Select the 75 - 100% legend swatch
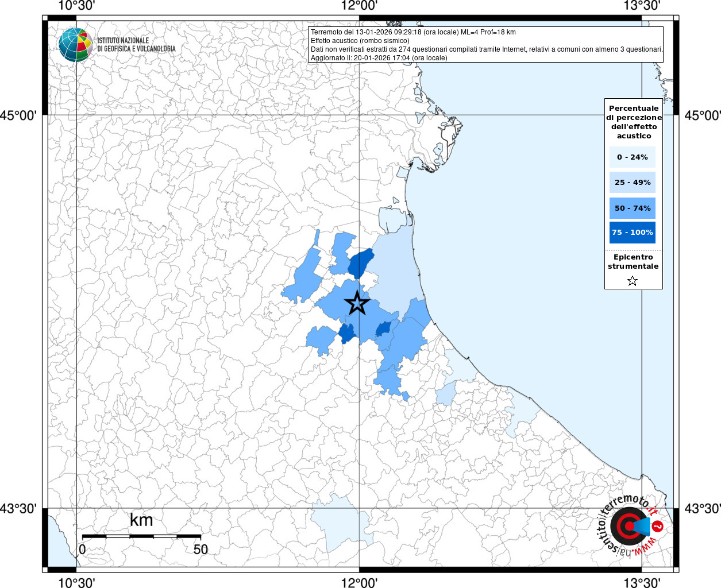The image size is (721, 588). point(632,233)
